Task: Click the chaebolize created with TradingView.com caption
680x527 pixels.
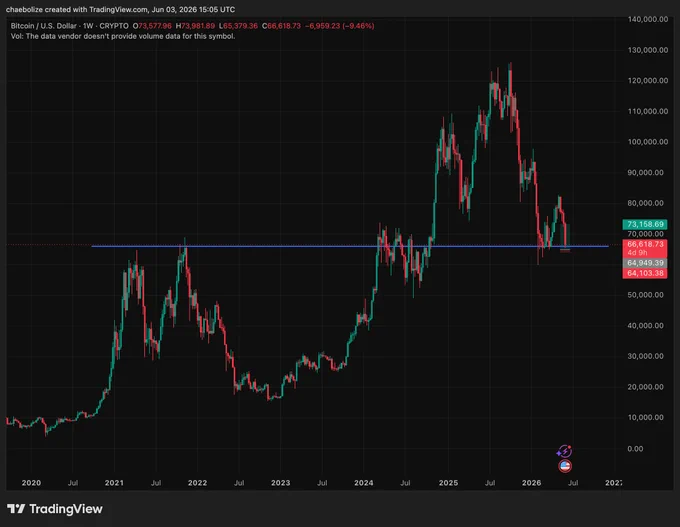Action: 120,10
